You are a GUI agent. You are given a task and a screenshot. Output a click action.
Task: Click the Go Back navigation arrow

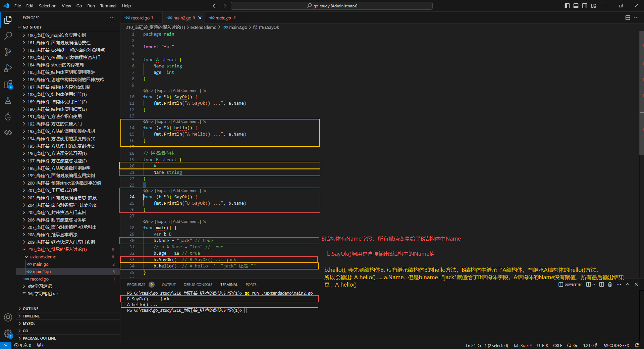pos(215,6)
